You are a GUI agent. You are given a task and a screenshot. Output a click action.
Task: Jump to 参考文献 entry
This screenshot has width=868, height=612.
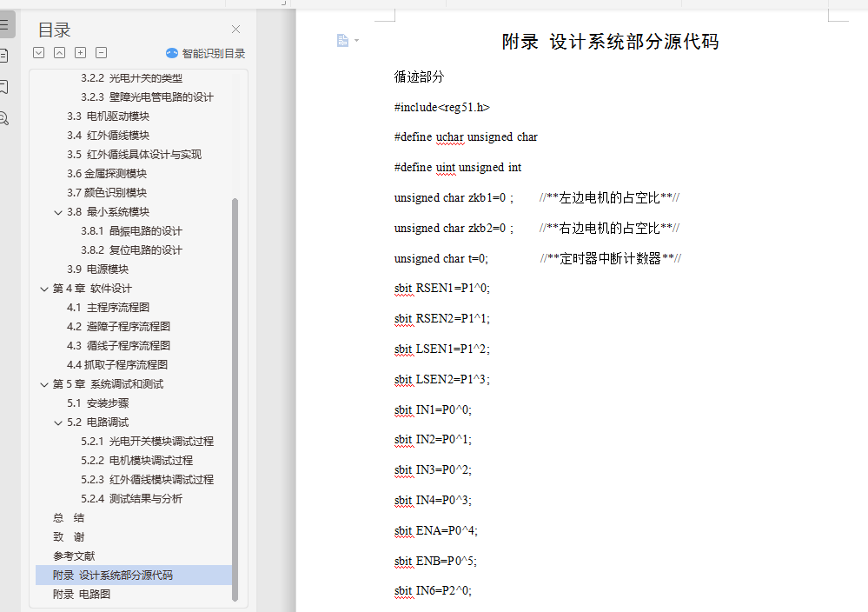pos(74,556)
